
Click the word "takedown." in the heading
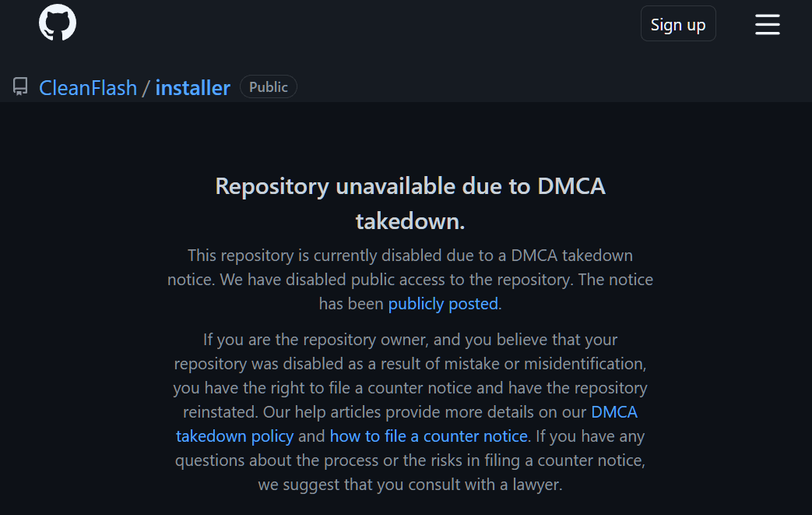pyautogui.click(x=410, y=221)
